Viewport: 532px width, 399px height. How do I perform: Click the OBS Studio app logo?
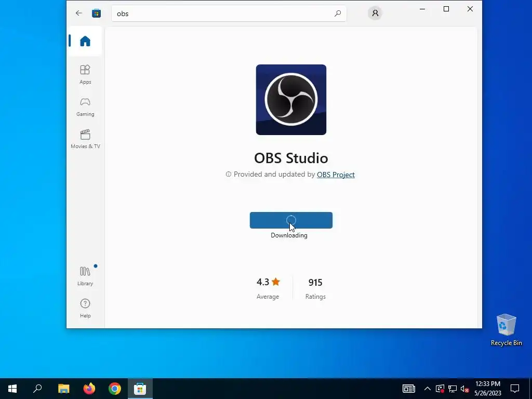click(291, 100)
